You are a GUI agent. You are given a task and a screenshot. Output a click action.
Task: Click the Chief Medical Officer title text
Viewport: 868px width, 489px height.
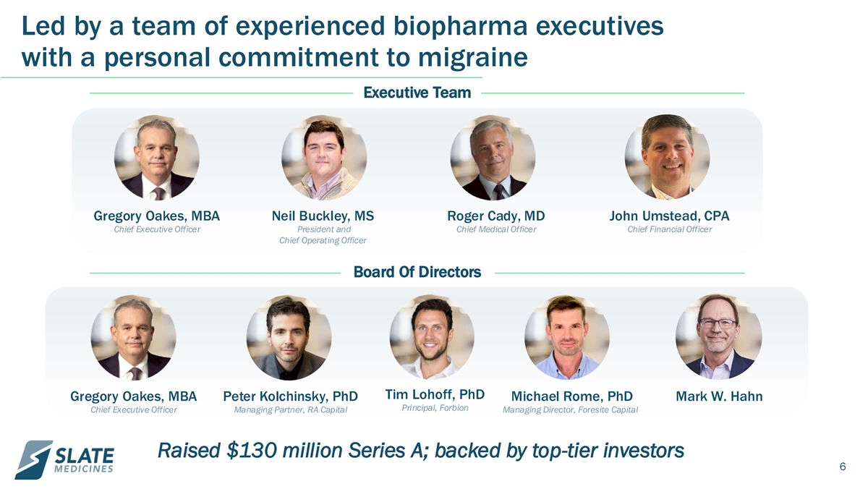(x=496, y=230)
